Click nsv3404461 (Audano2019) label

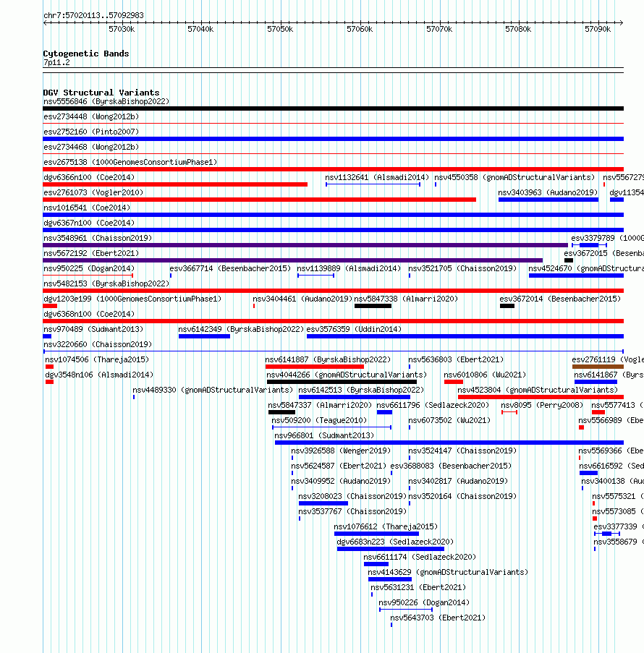coord(302,299)
